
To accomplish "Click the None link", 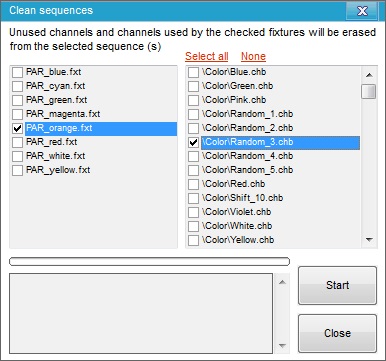I will click(253, 56).
